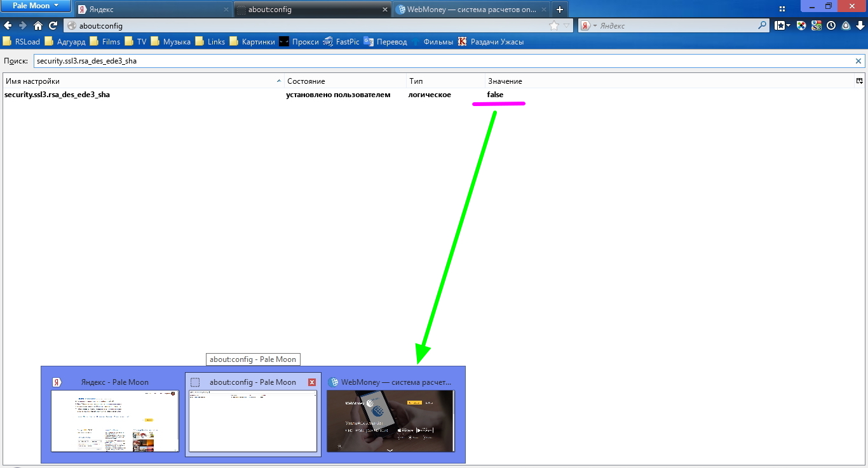The width and height of the screenshot is (868, 468).
Task: Bookmark this page with star icon
Action: point(553,26)
